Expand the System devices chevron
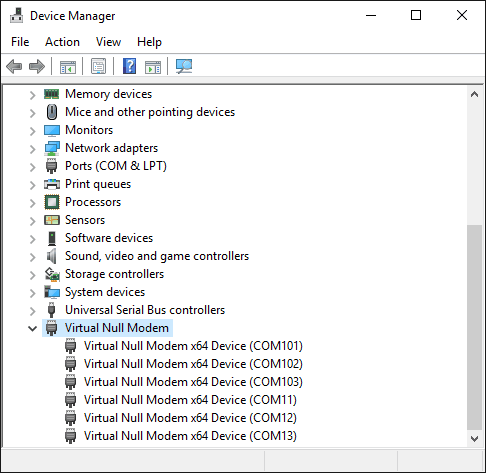This screenshot has width=486, height=473. pyautogui.click(x=32, y=293)
